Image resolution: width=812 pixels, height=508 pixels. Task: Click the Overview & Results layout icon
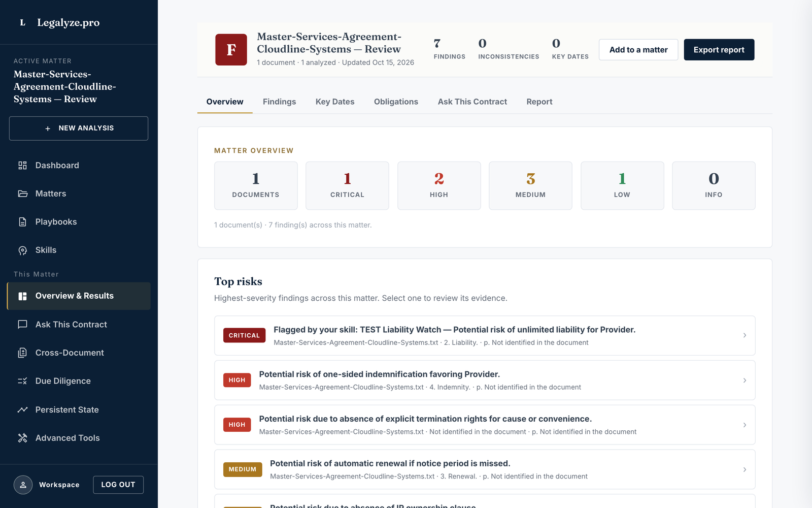coord(22,296)
